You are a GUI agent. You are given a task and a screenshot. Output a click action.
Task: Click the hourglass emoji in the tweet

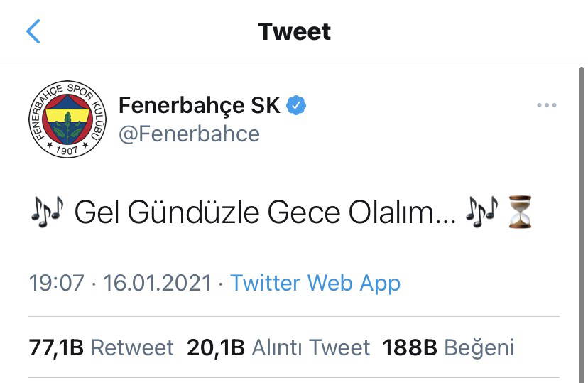[x=520, y=212]
